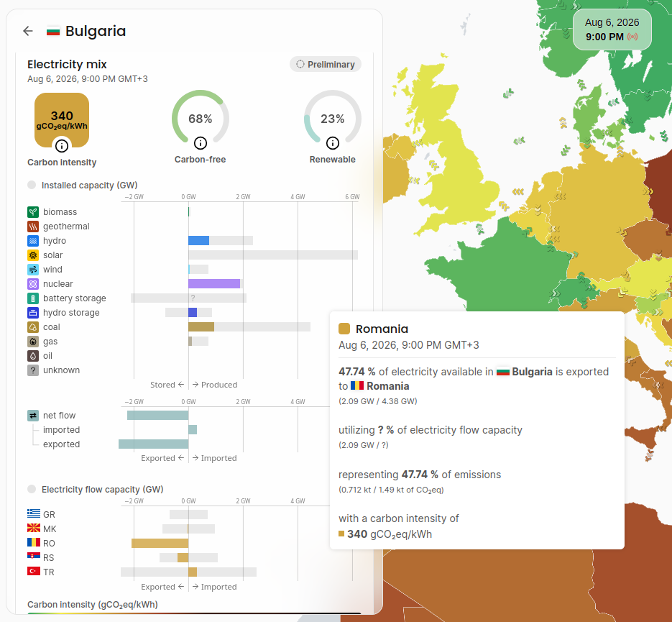Click the coal icon
Screen dimensions: 672x622
click(x=33, y=327)
